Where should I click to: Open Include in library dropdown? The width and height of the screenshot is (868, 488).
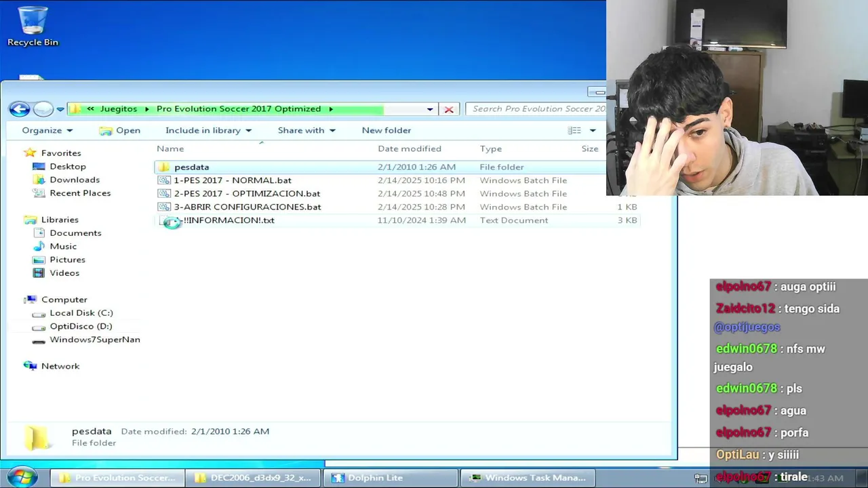coord(208,130)
